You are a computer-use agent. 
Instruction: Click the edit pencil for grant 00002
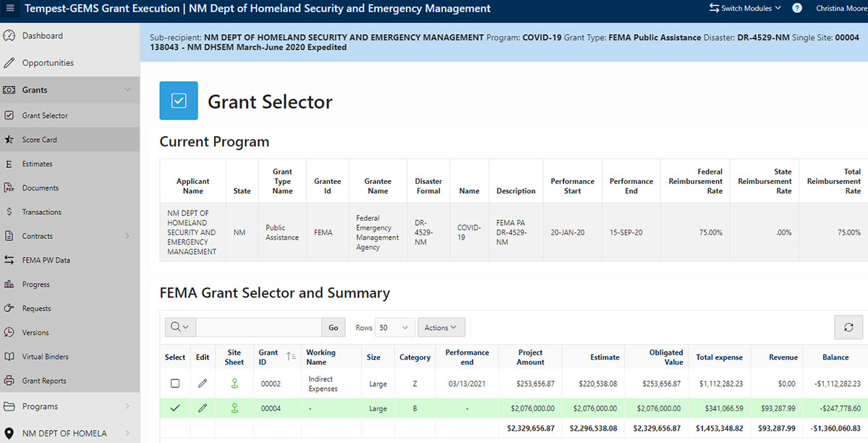click(202, 384)
